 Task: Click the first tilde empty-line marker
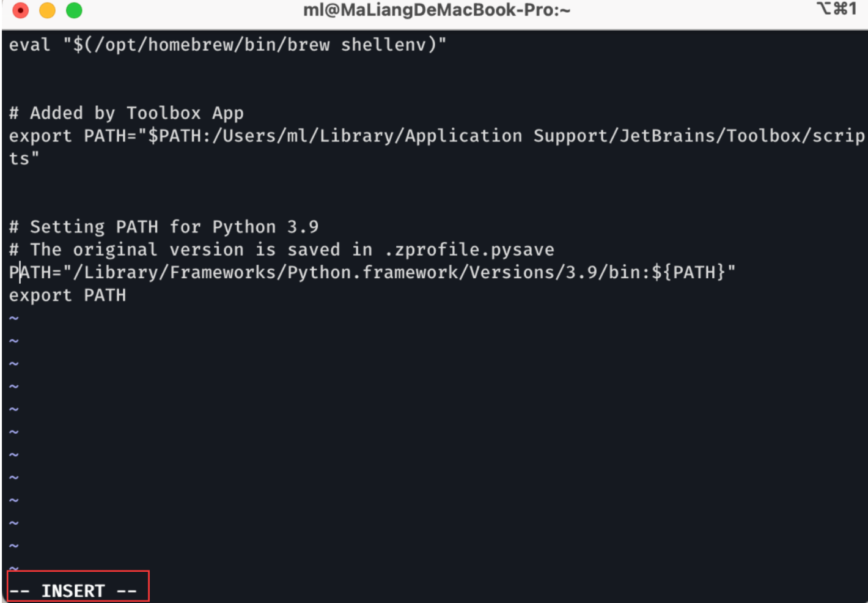point(14,319)
